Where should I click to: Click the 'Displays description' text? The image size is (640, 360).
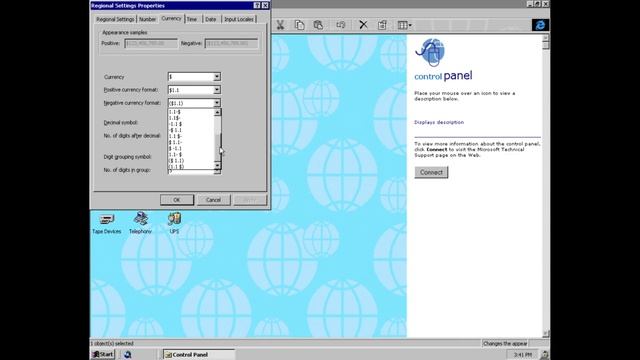[439, 122]
